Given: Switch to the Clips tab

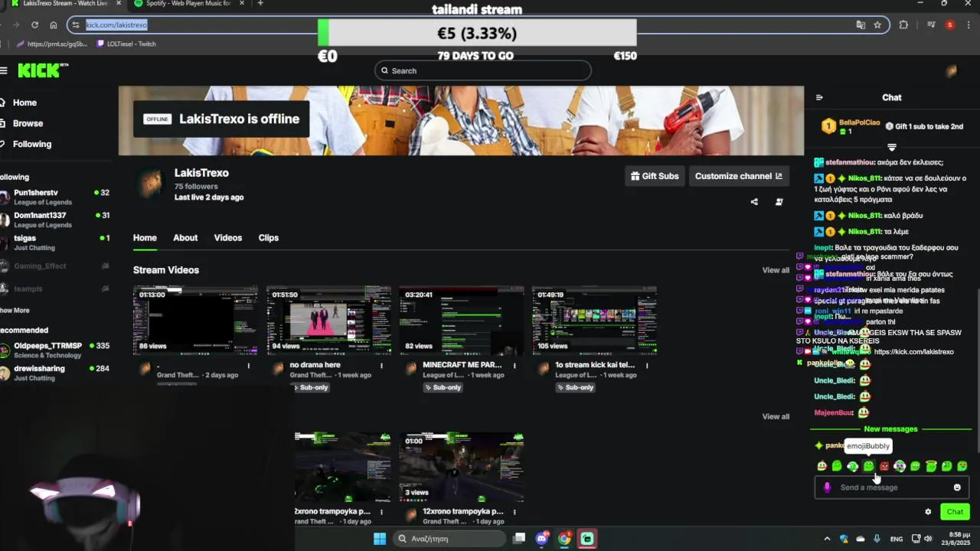Looking at the screenshot, I should coord(269,238).
